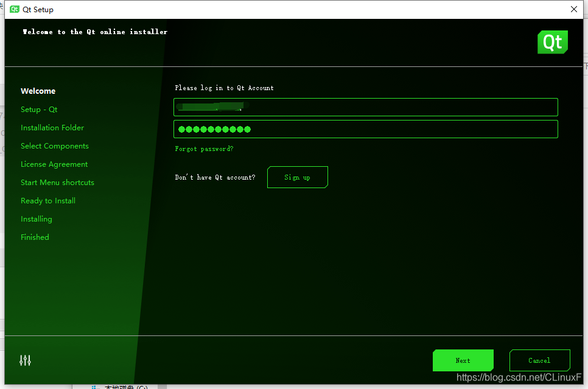Open the Forgot password link

(204, 149)
